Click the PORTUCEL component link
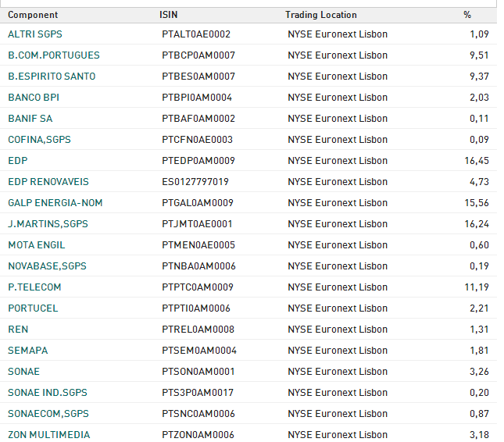 click(x=33, y=308)
